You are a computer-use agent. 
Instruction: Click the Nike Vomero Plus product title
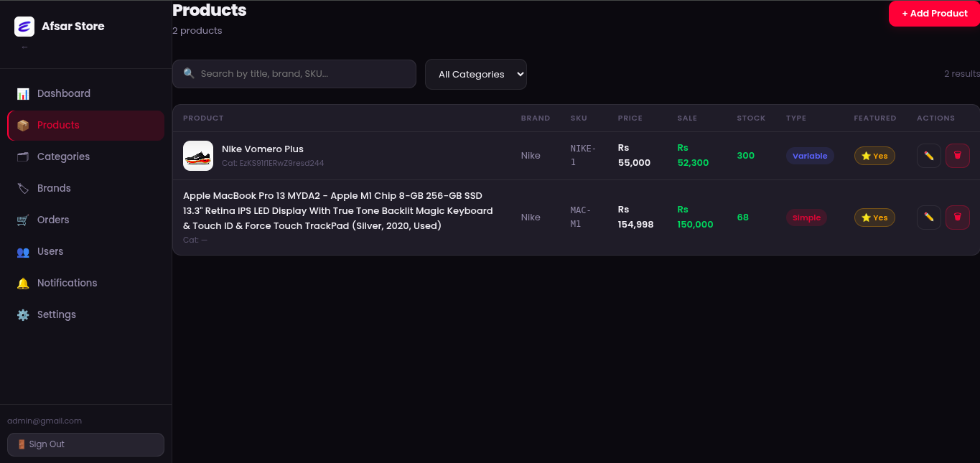[263, 149]
